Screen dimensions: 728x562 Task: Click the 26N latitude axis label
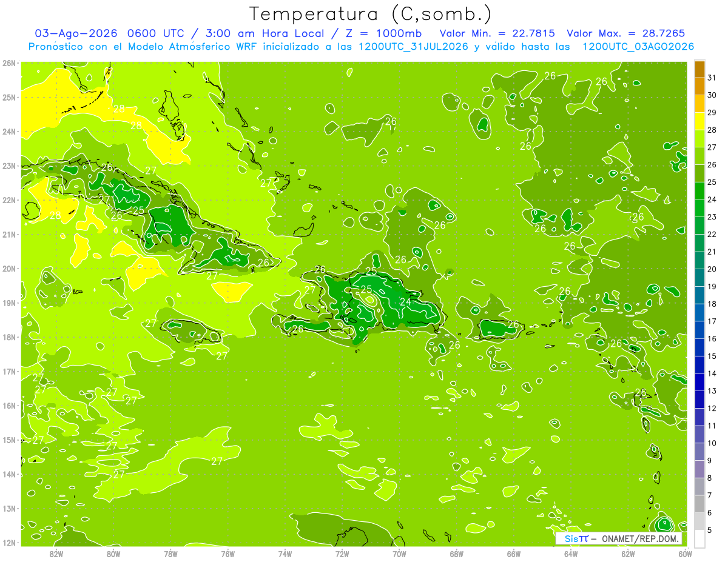[9, 63]
